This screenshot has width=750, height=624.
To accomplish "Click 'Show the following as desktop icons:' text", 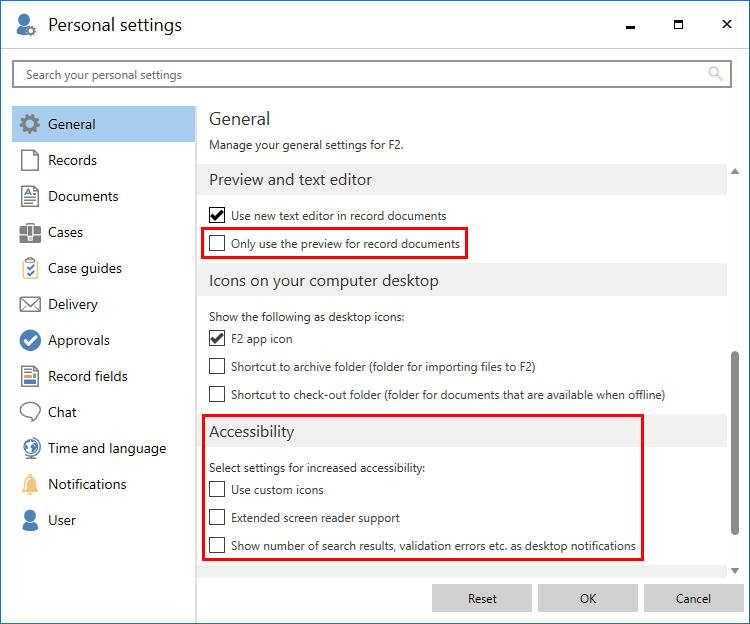I will pyautogui.click(x=307, y=317).
